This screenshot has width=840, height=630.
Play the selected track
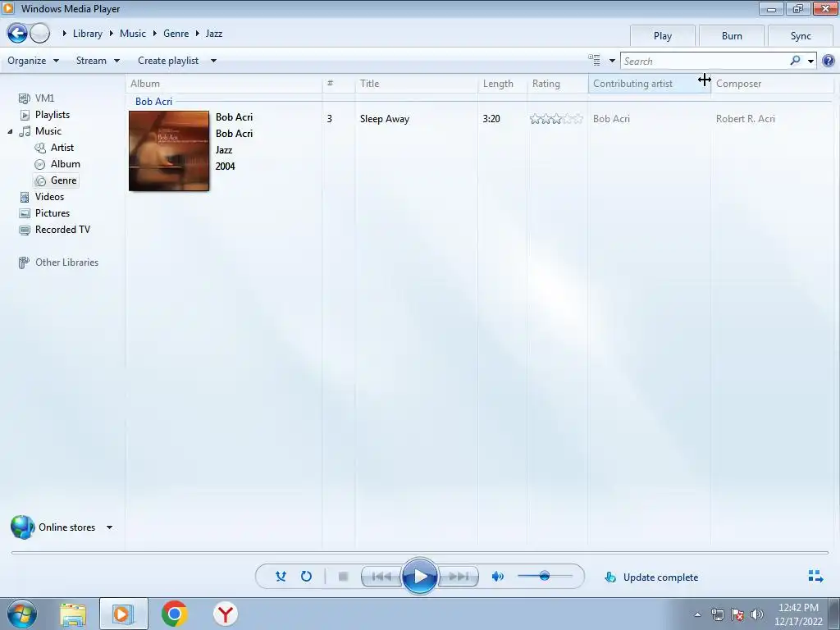419,577
